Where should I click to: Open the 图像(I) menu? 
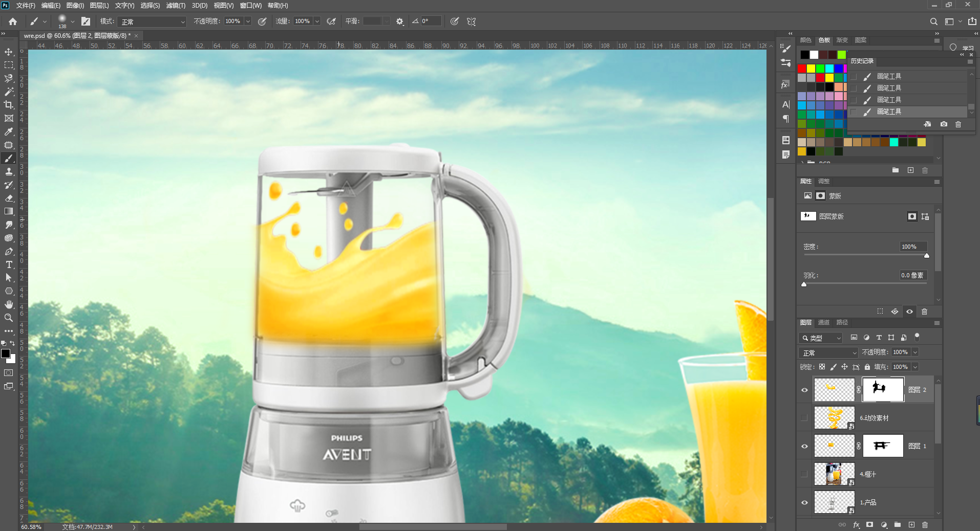pyautogui.click(x=75, y=6)
